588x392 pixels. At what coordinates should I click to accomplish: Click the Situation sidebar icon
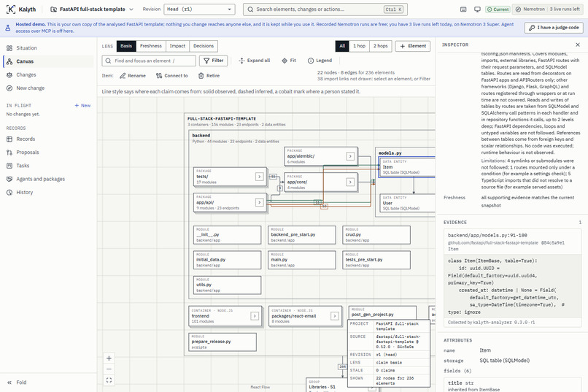(9, 48)
